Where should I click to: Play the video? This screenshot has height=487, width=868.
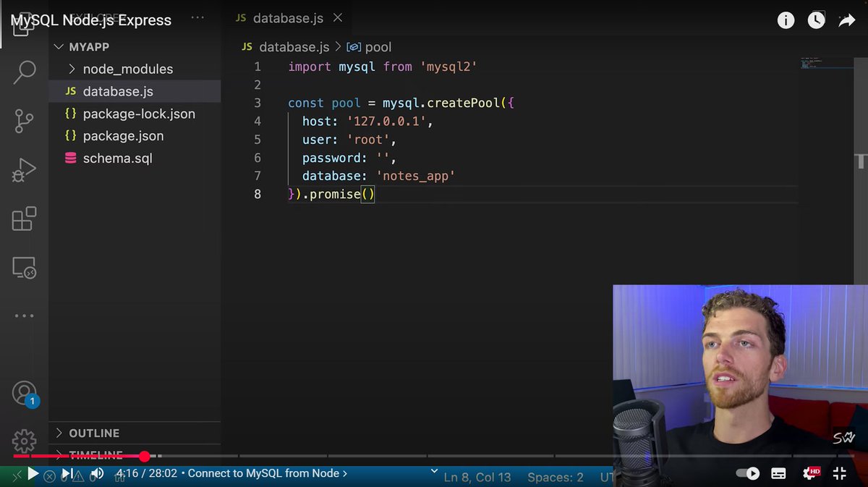coord(32,474)
